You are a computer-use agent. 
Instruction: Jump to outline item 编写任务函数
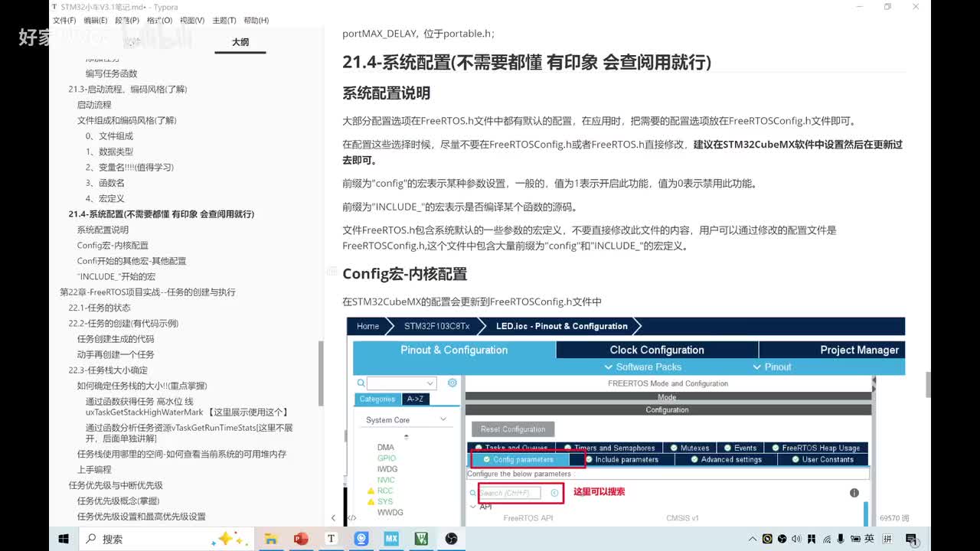(x=112, y=73)
